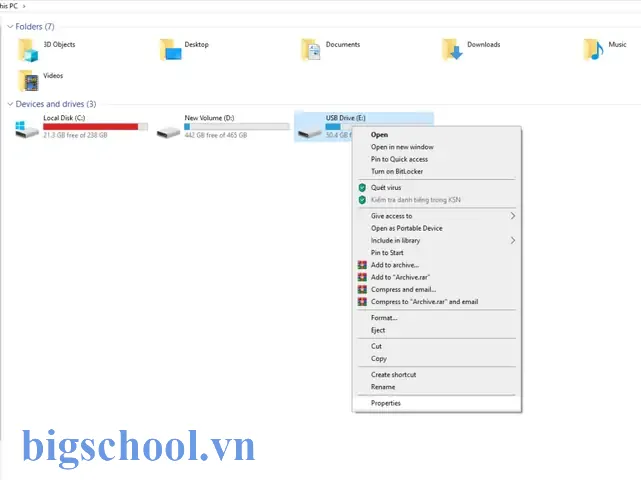Screen dimensions: 641x480
Task: Select the Local Disk (C:) drive icon
Action: click(27, 129)
